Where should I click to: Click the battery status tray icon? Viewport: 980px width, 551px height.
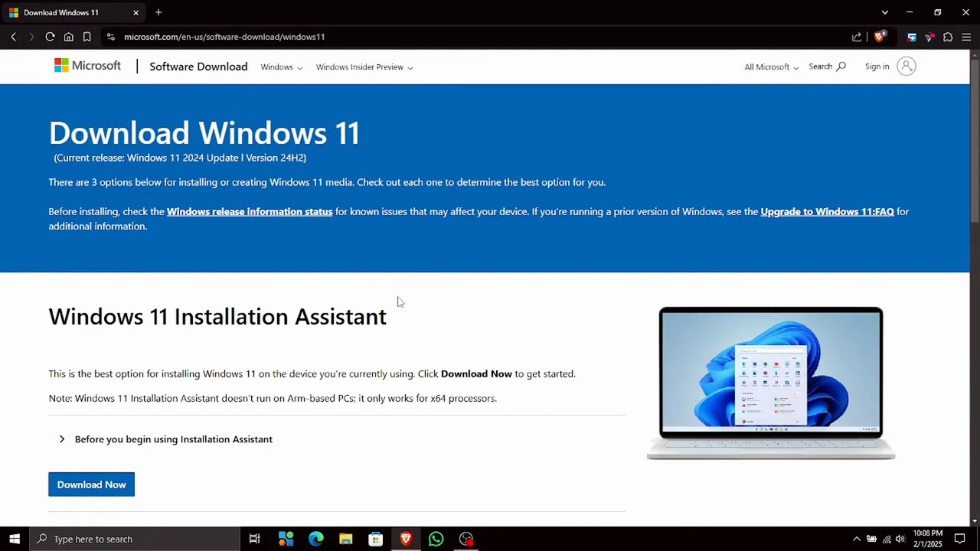pos(871,539)
